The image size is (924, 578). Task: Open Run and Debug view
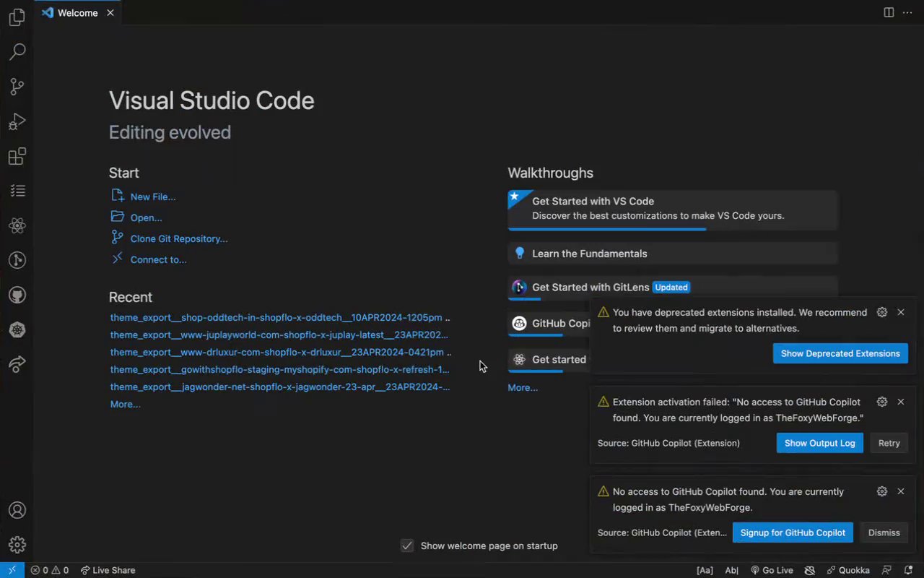tap(17, 122)
